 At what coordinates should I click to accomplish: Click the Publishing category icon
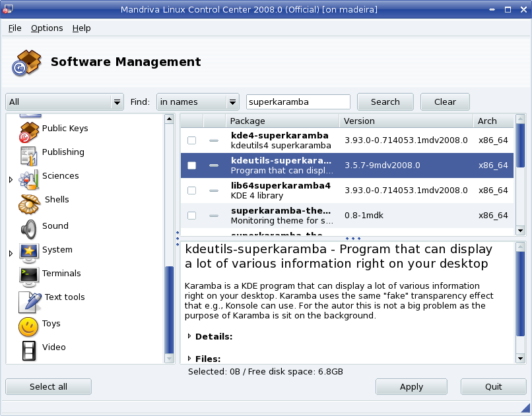(29, 156)
